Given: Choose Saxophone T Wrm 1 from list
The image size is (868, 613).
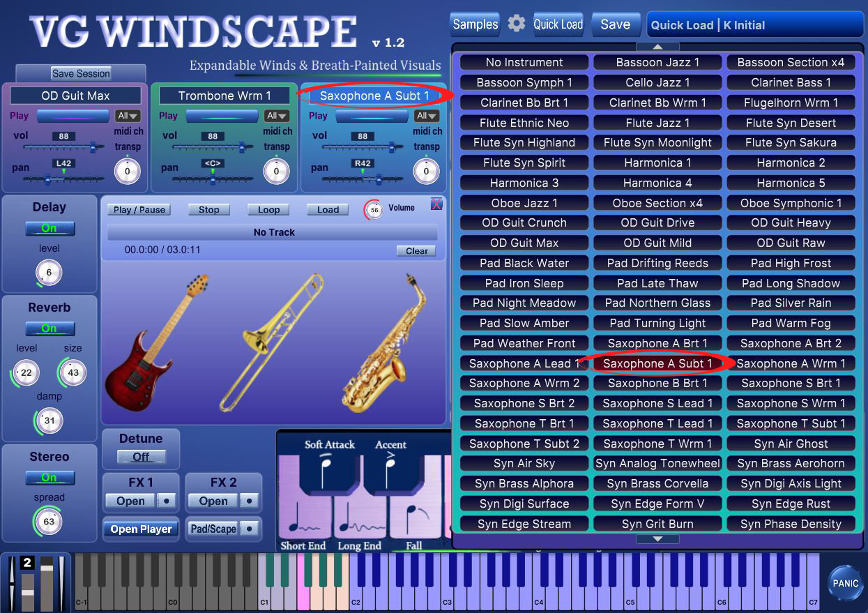Looking at the screenshot, I should click(x=657, y=444).
